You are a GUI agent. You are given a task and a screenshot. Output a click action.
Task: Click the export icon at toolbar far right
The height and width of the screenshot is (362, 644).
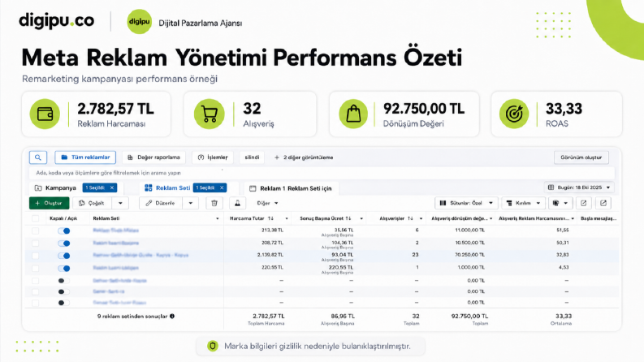(x=603, y=203)
